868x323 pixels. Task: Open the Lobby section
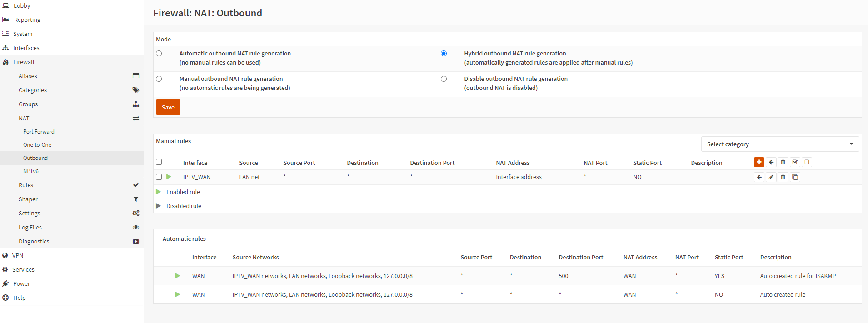point(72,5)
